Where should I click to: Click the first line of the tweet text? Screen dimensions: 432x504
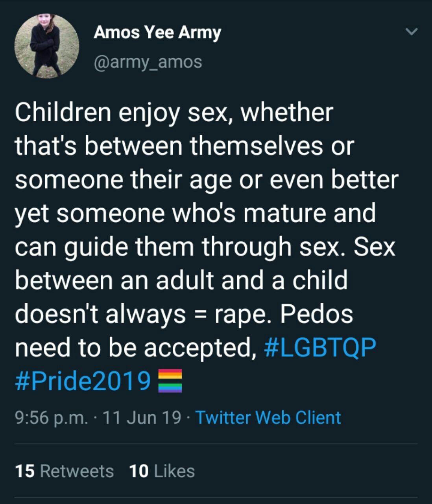point(174,112)
